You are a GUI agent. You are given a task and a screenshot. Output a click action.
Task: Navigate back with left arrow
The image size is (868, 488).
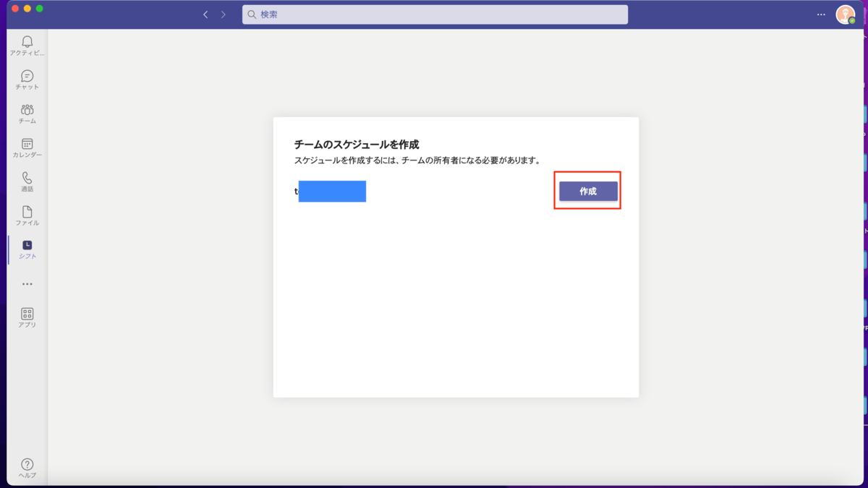click(205, 14)
